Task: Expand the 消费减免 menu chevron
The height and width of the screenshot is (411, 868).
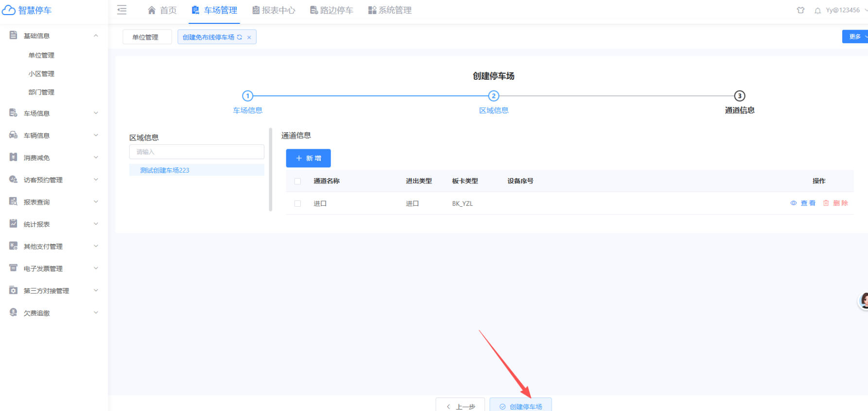Action: pyautogui.click(x=96, y=157)
